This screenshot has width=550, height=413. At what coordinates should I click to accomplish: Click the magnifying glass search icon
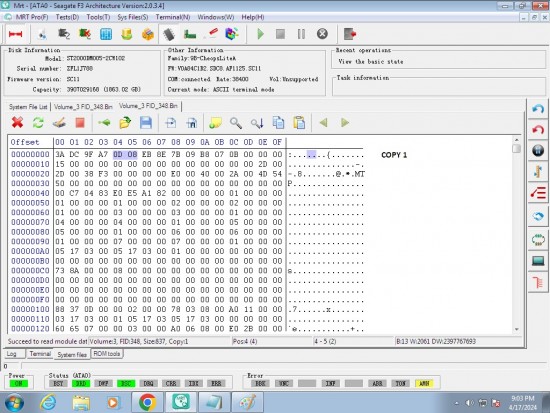[236, 123]
